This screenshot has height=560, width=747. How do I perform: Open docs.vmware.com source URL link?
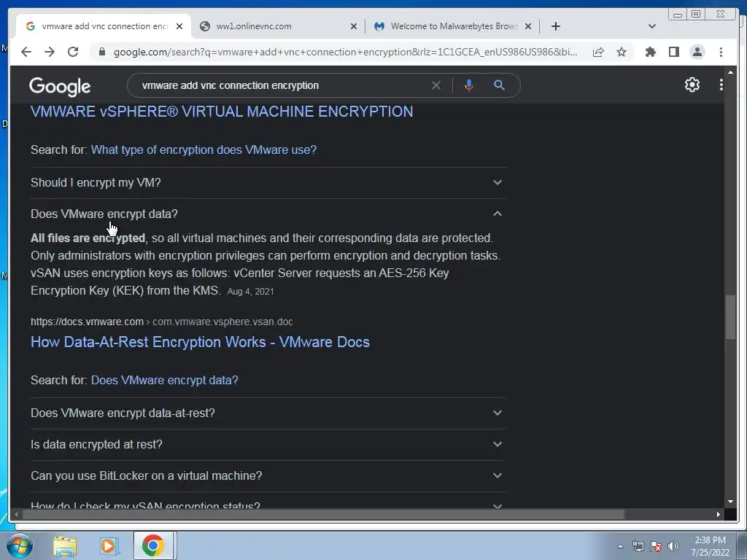point(161,322)
